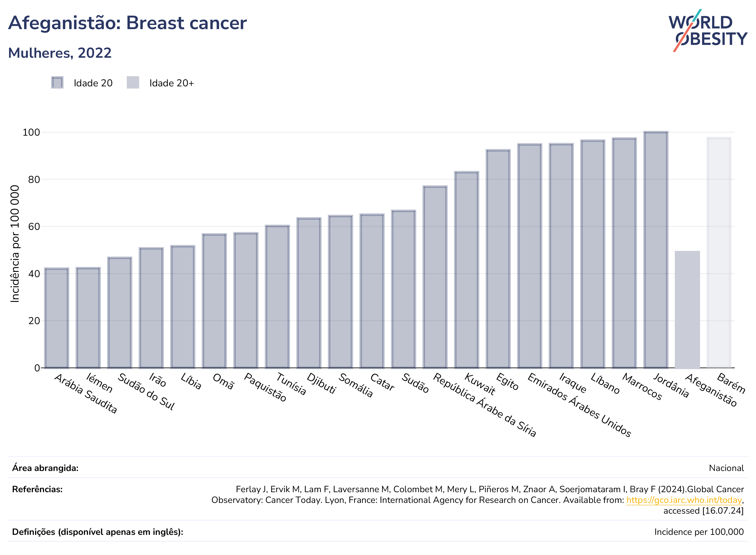756x555 pixels.
Task: Toggle the Idade 20+ legend swatch
Action: click(x=133, y=83)
